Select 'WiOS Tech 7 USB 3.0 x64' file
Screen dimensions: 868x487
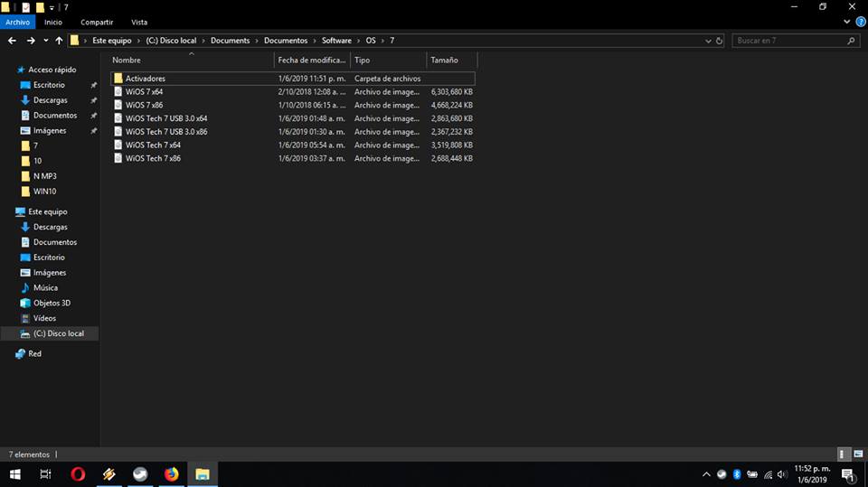point(292,118)
